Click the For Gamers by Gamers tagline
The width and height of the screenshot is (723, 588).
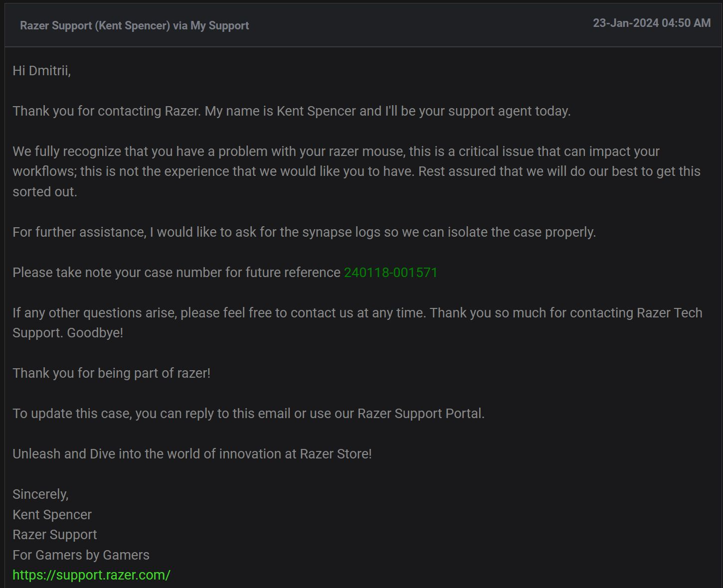point(81,555)
